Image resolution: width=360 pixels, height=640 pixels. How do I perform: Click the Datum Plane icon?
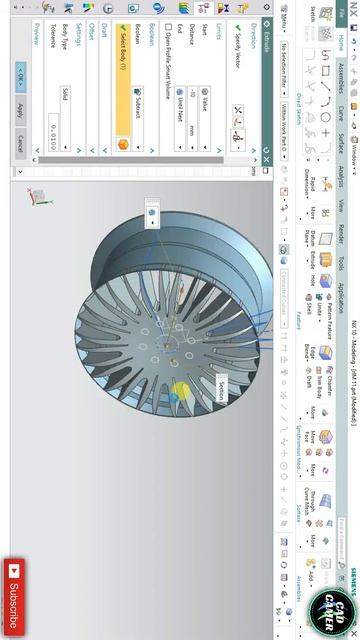coord(325,240)
